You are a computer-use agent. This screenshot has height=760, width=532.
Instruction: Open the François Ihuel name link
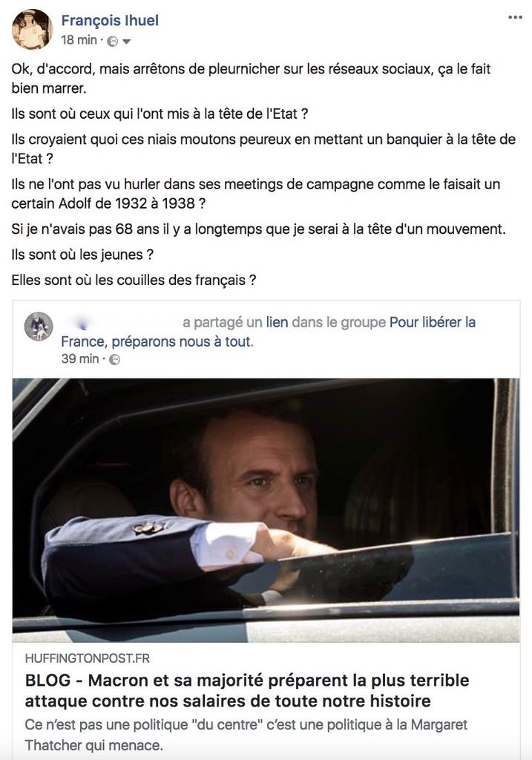click(x=110, y=20)
